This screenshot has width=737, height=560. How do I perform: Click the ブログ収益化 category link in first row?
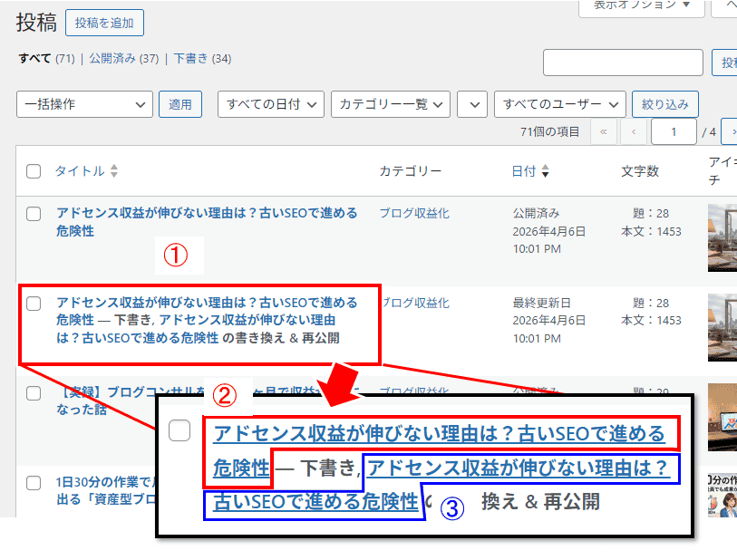click(413, 213)
